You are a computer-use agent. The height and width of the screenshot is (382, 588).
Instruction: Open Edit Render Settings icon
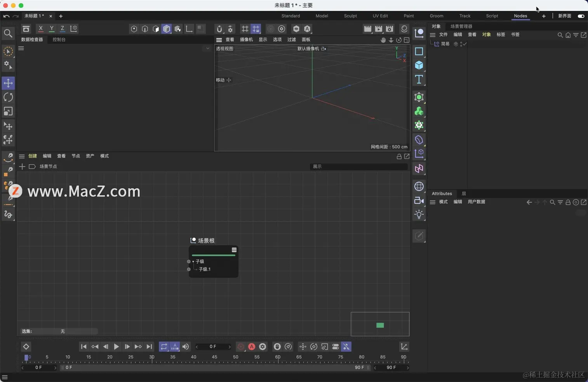coord(390,29)
